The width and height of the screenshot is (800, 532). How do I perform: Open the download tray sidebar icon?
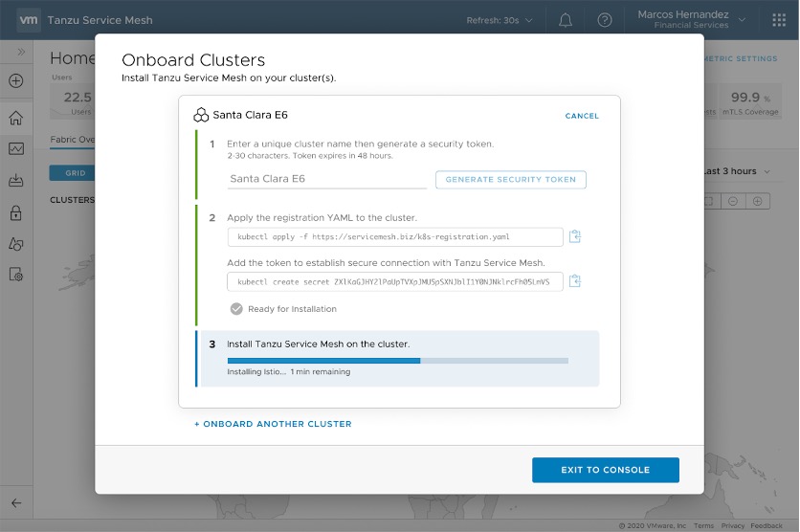click(x=16, y=180)
